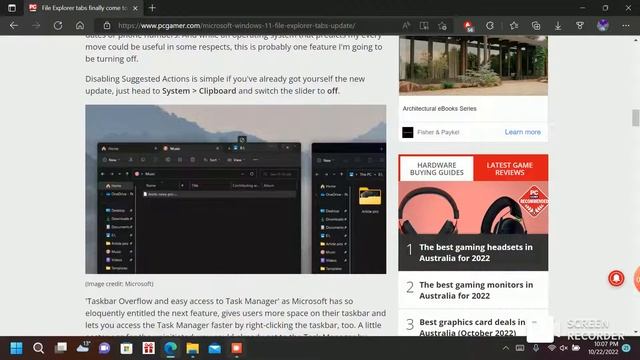
Task: Enter Immersive Reader mode
Action: tap(424, 25)
